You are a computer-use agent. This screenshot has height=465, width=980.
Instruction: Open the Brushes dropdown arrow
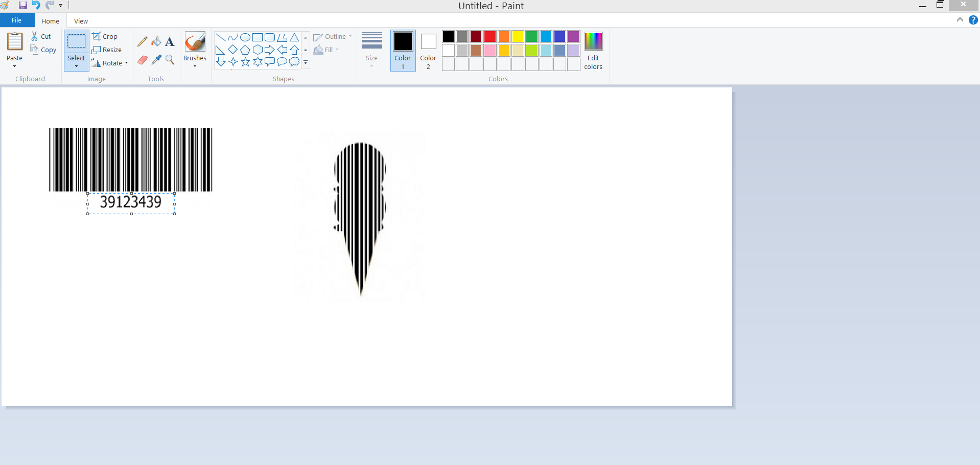click(195, 66)
